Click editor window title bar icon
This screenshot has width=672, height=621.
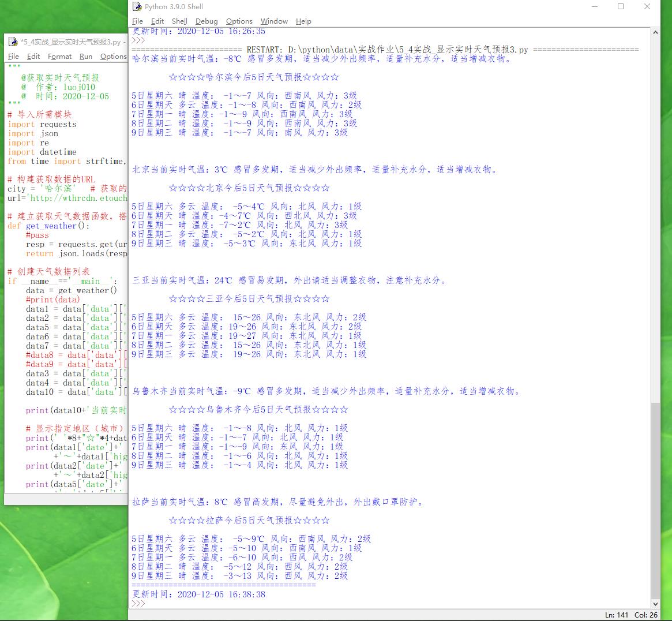(x=13, y=42)
